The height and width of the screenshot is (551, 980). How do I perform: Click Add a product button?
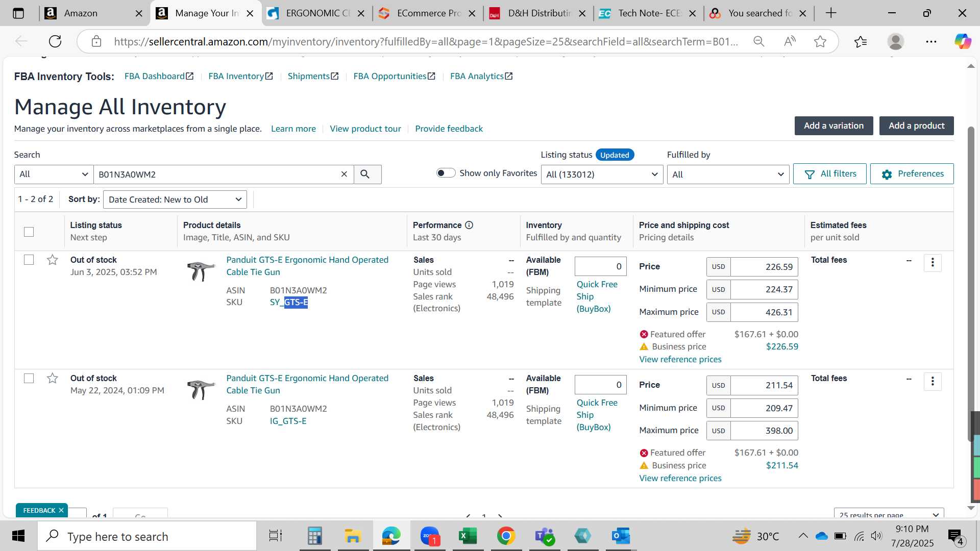pos(916,126)
